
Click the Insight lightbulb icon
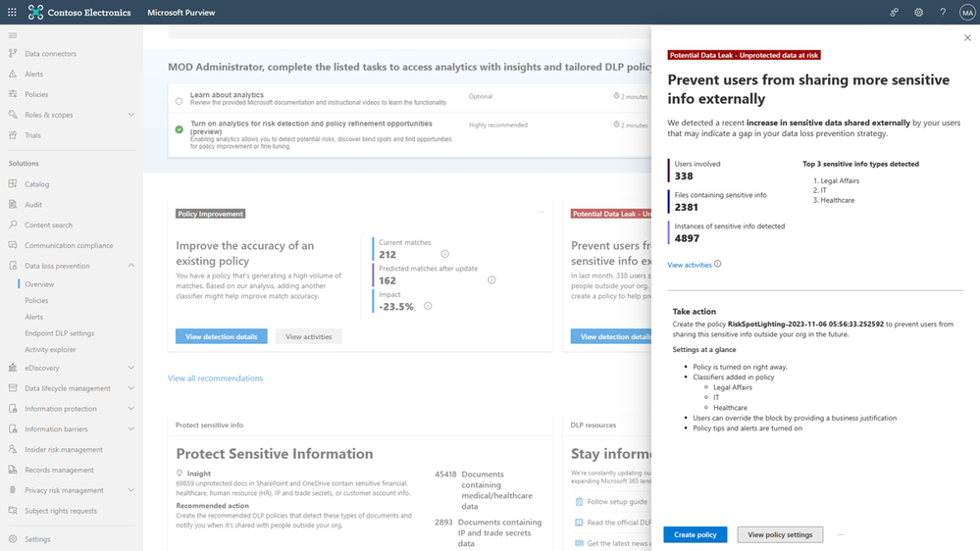[x=180, y=474]
